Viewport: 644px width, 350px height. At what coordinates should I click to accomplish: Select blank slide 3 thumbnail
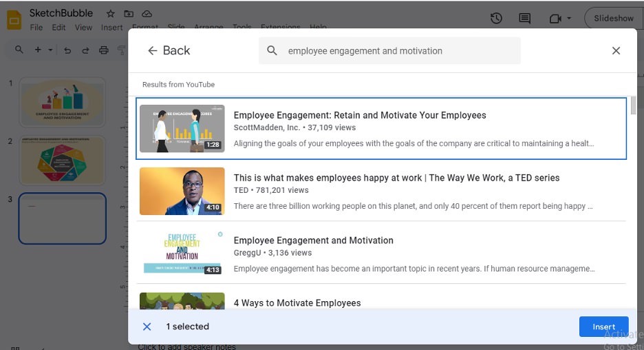click(x=62, y=218)
